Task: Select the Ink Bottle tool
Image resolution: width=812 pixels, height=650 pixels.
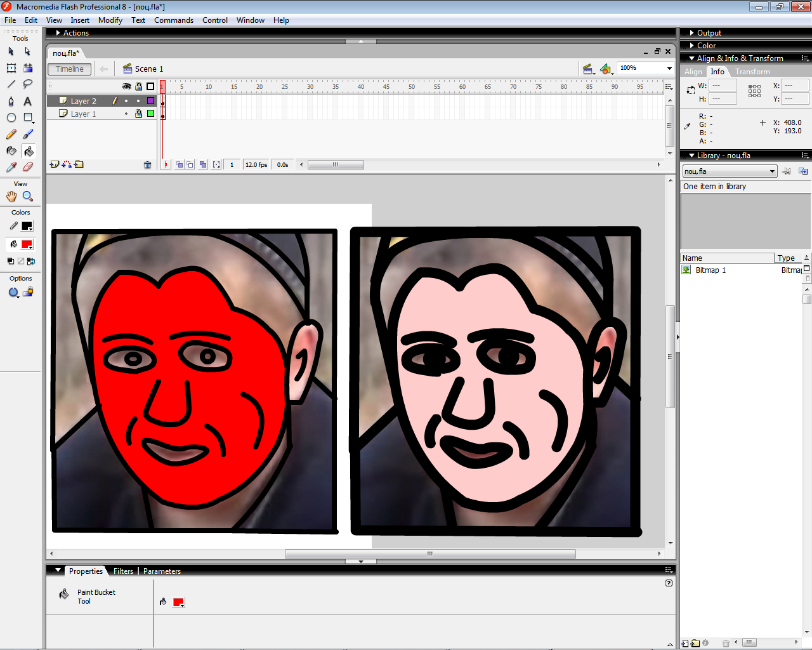Action: [11, 151]
